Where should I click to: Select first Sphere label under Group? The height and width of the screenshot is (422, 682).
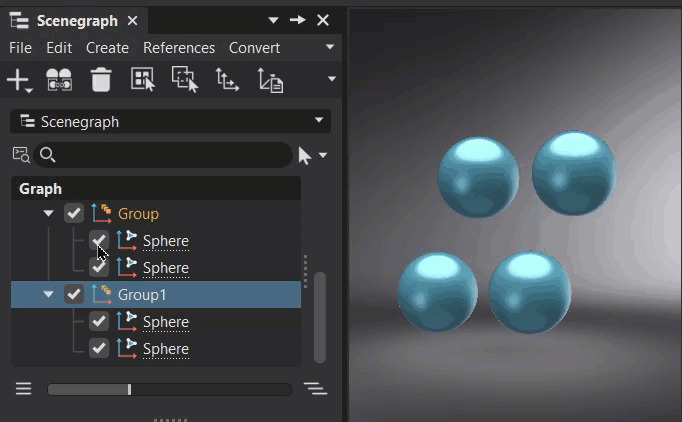166,241
